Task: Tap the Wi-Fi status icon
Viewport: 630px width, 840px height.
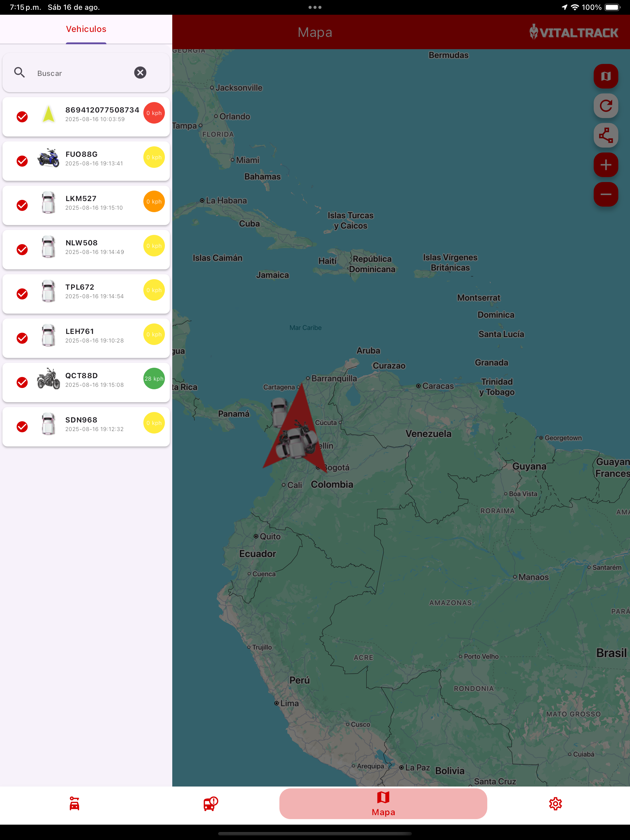Action: pos(575,7)
